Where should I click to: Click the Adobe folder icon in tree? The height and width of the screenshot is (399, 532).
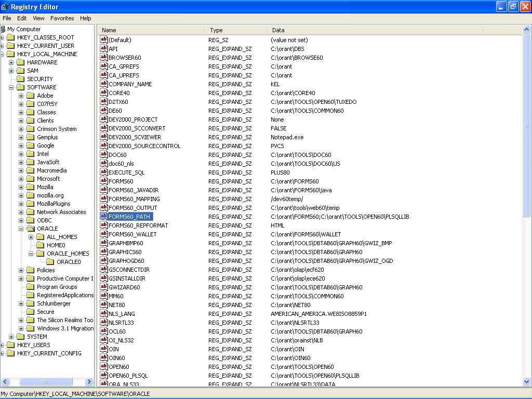(31, 96)
